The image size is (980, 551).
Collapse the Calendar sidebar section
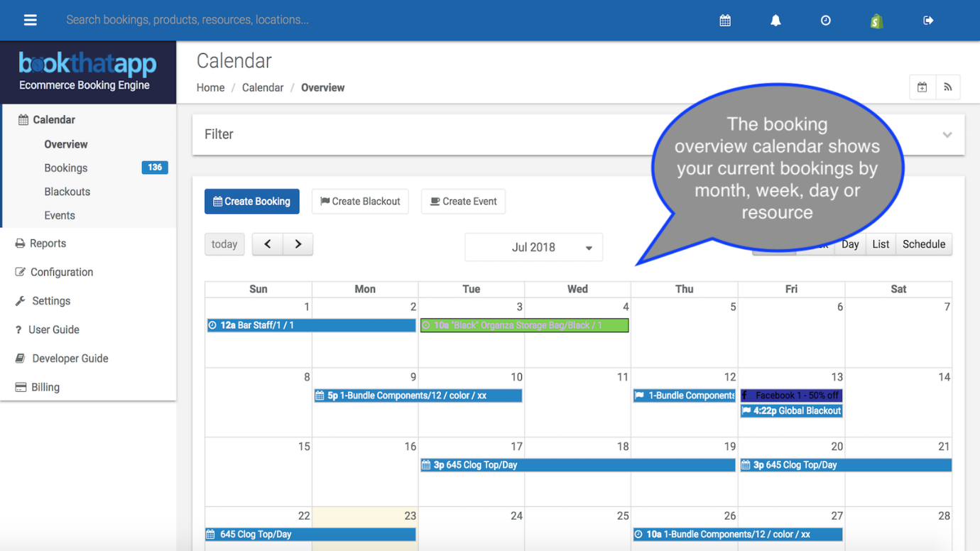point(54,120)
